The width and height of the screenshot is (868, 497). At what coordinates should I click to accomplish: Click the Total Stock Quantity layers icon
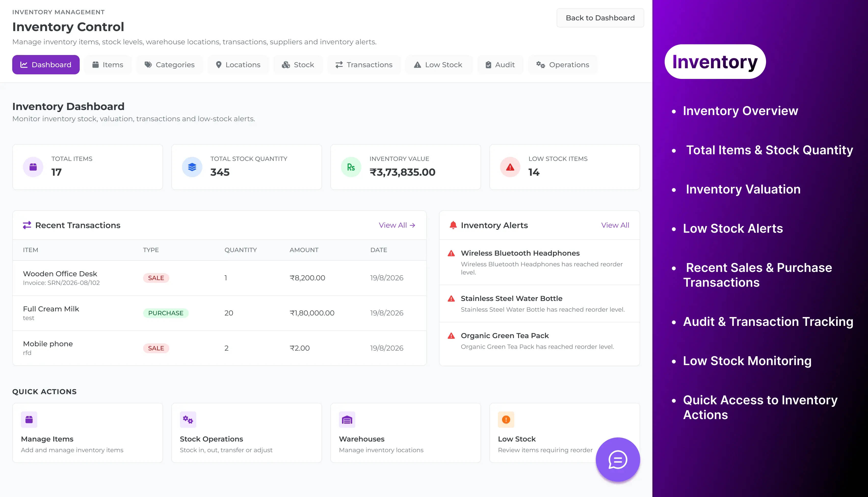click(x=192, y=167)
